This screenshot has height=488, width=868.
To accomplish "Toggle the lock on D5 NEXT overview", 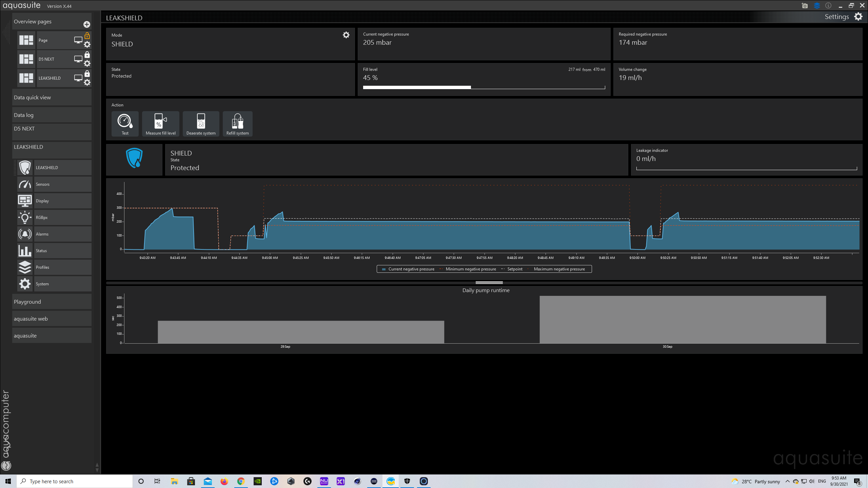I will 87,55.
